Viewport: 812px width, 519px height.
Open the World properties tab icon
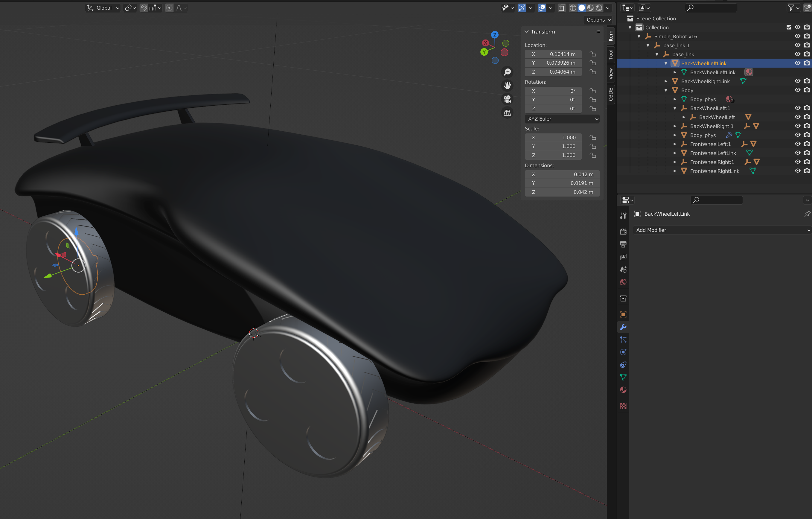(x=623, y=282)
